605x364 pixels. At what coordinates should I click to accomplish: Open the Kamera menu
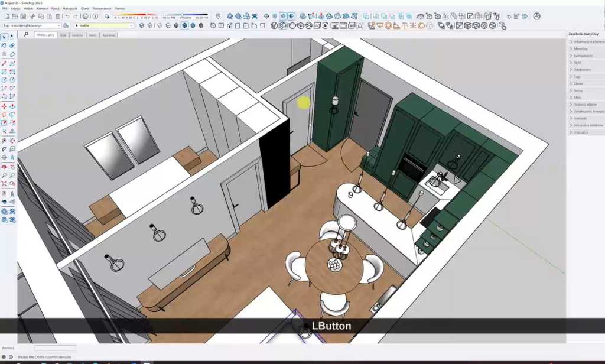pos(42,9)
